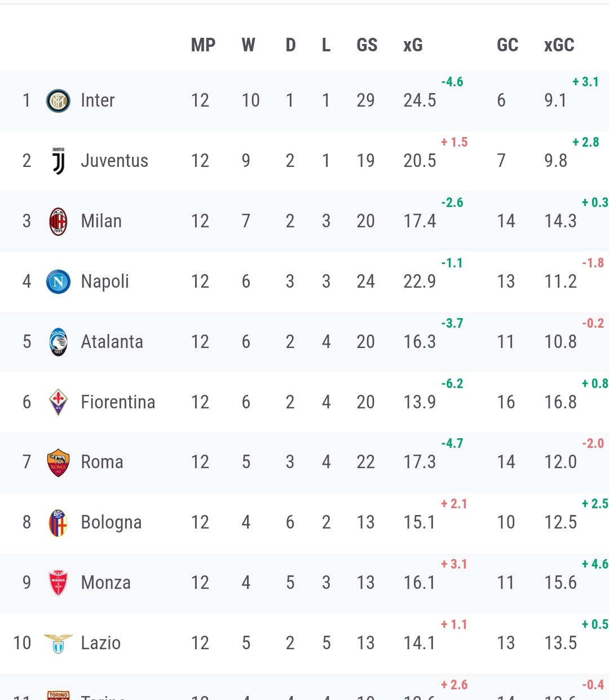
Task: Open the Monza red crest icon
Action: (58, 583)
